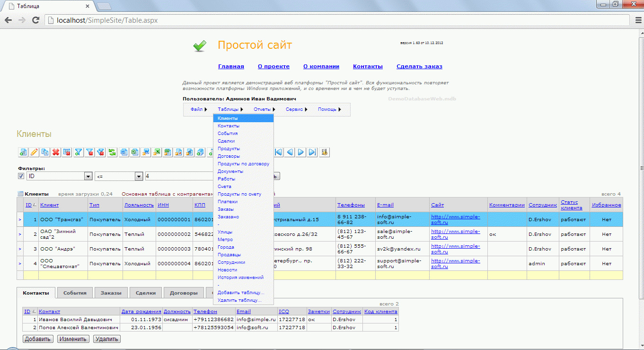Switch to the Договоры tab
Screen dimensions: 644x350
pos(184,293)
